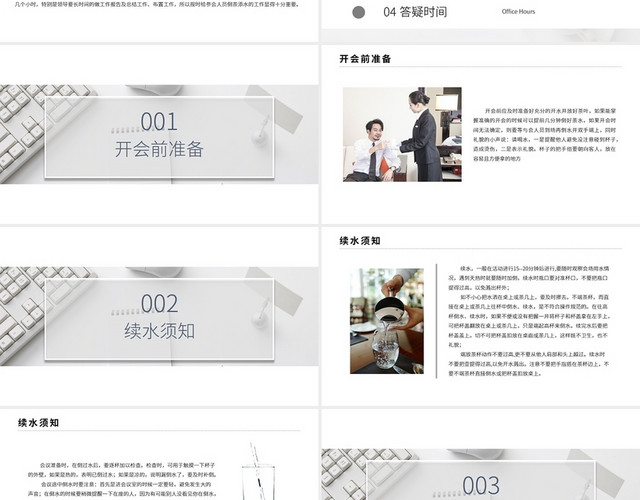
Task: Select the 04 答疑时间 heading text
Action: (415, 12)
